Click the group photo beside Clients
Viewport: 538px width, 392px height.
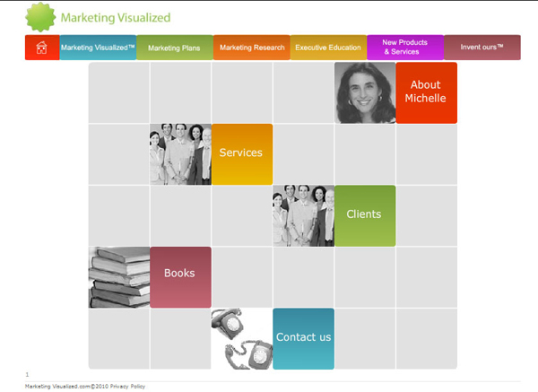(x=303, y=215)
